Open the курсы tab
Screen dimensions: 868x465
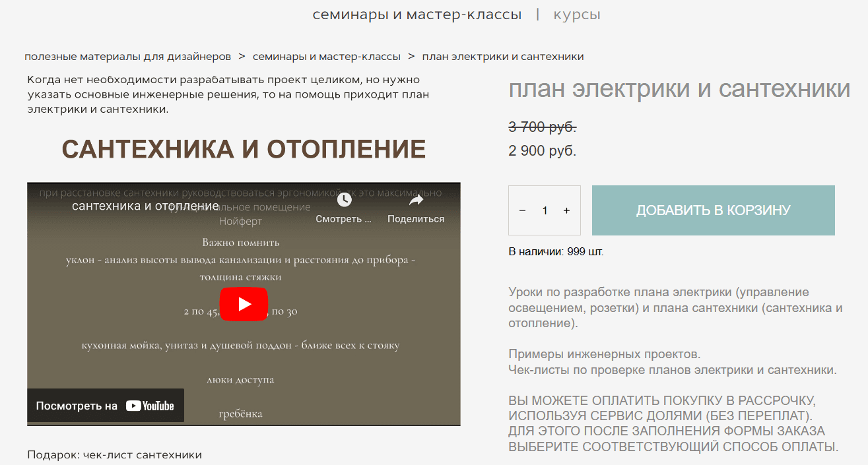577,14
